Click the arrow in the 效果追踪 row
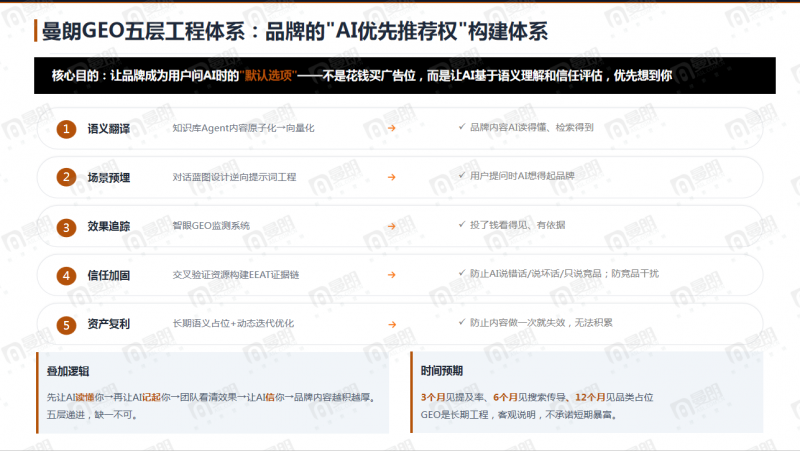Viewport: 800px width, 451px height. click(x=391, y=226)
